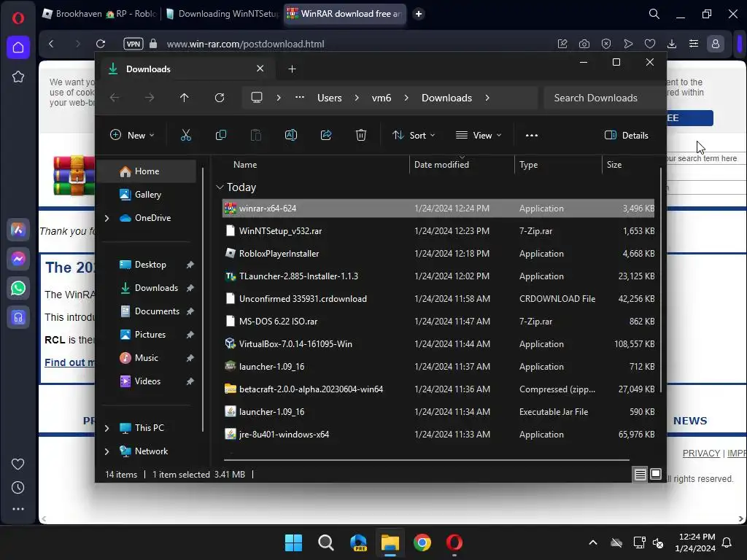Screen dimensions: 747x560
Task: Click Opera's tab search magnifier icon
Action: 654,14
